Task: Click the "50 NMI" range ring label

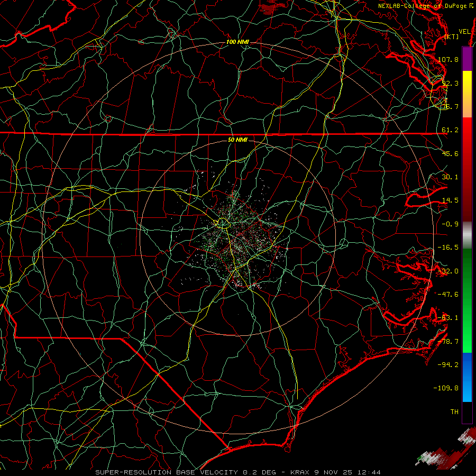Action: pos(237,140)
